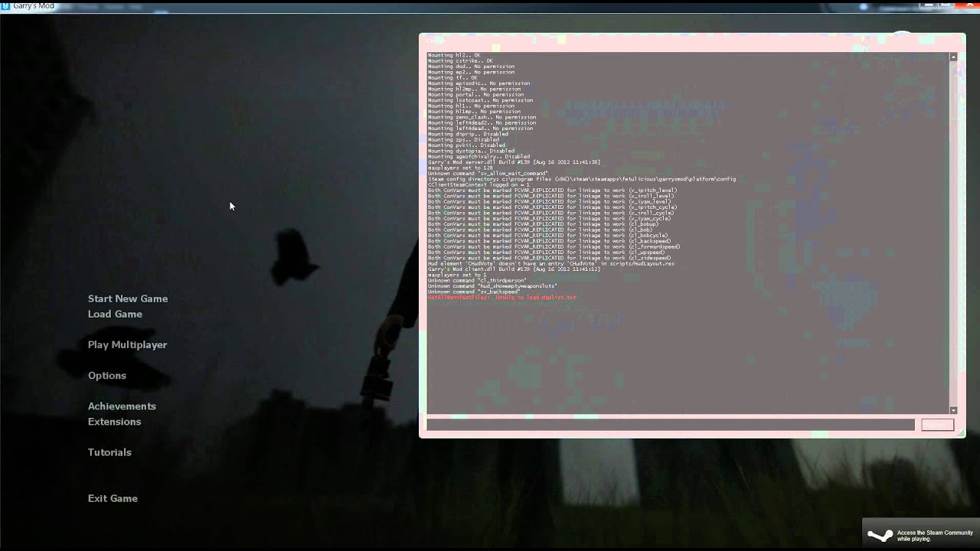Viewport: 980px width, 551px height.
Task: Click the ConVars line ending in (cl_upspeed)
Action: pos(546,252)
